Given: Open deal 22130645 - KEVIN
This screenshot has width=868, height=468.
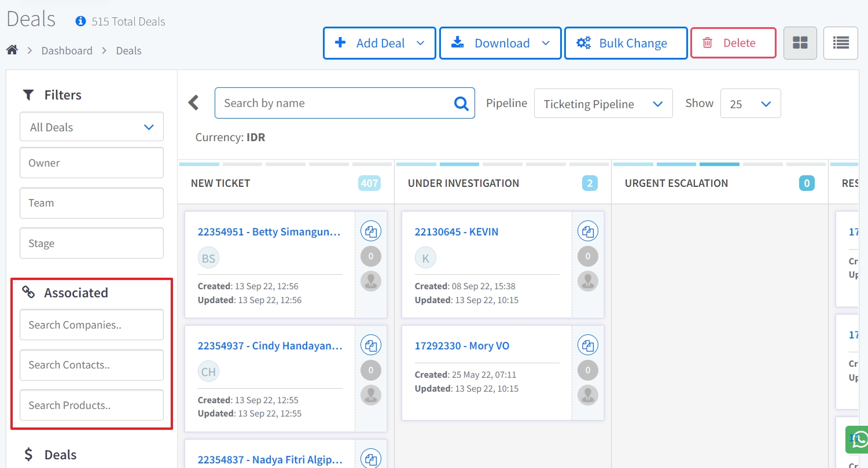Looking at the screenshot, I should click(x=457, y=231).
